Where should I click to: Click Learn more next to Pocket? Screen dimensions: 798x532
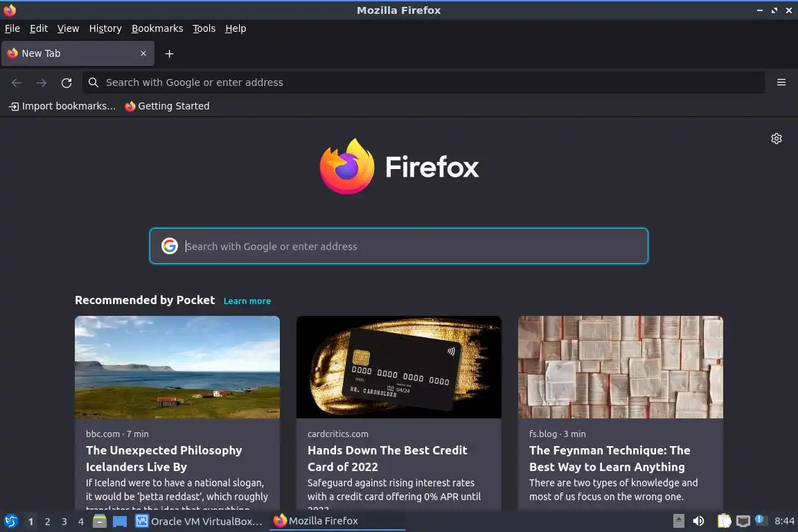coord(247,301)
